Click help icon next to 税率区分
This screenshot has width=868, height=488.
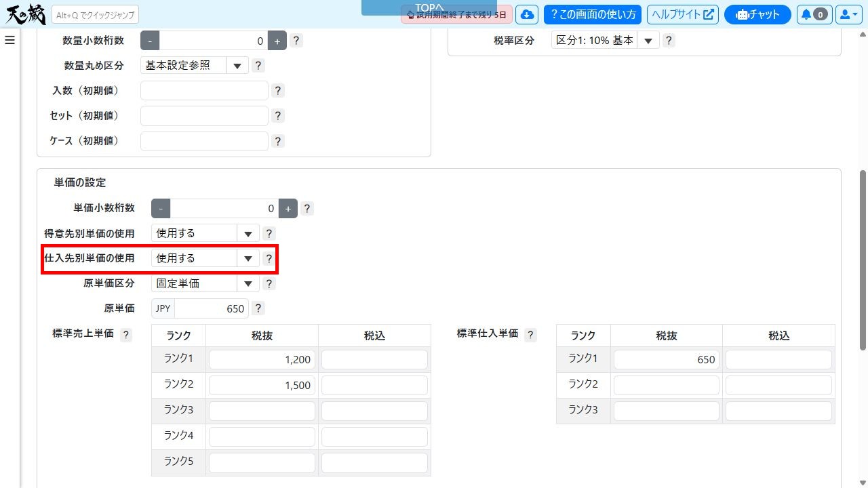[x=669, y=40]
